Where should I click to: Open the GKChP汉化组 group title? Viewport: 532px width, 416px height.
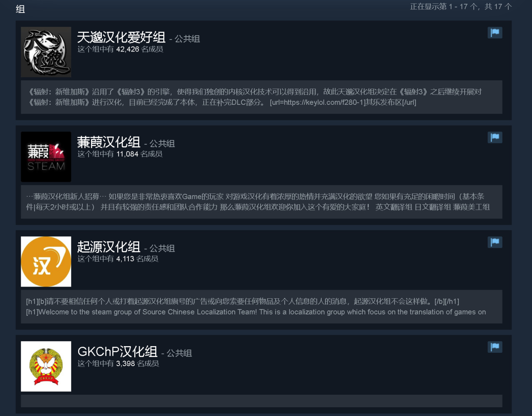pos(117,352)
